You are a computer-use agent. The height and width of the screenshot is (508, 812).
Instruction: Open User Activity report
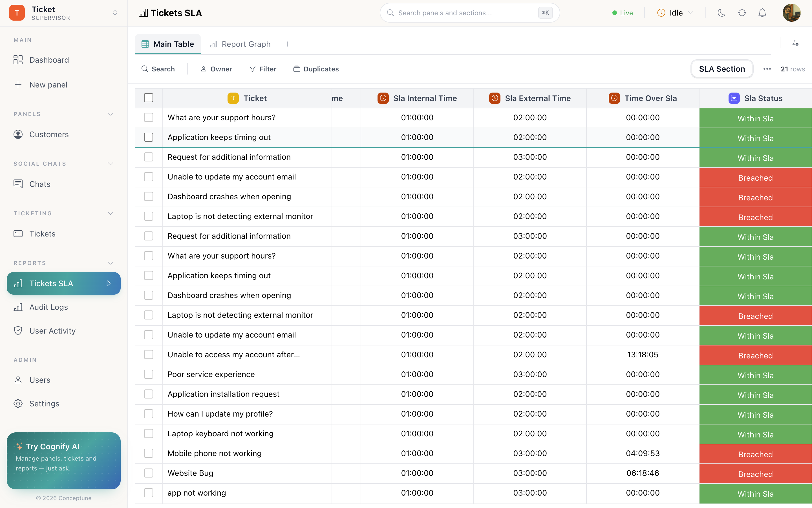pos(63,331)
